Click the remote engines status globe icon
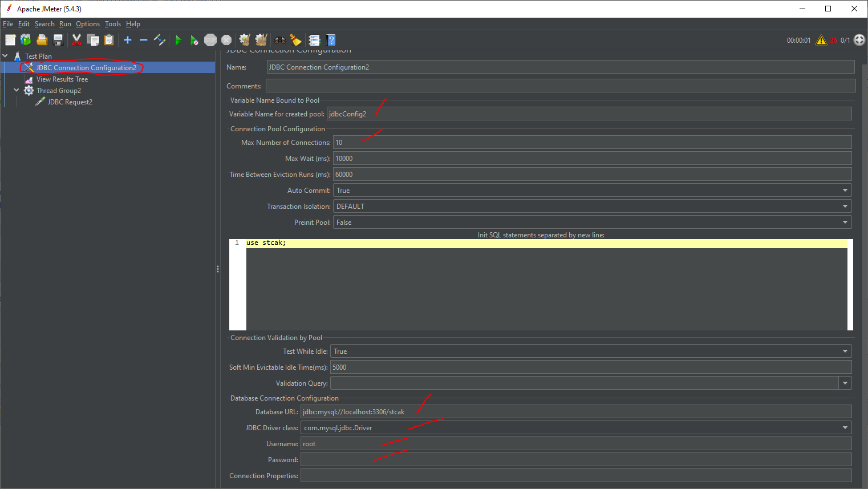868x489 pixels. coord(859,40)
